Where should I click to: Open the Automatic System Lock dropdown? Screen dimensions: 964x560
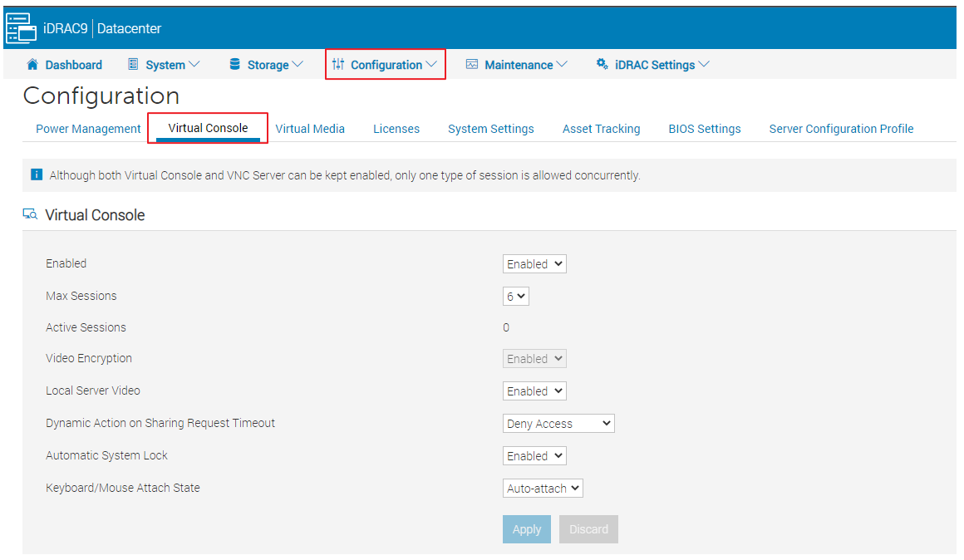click(x=534, y=455)
